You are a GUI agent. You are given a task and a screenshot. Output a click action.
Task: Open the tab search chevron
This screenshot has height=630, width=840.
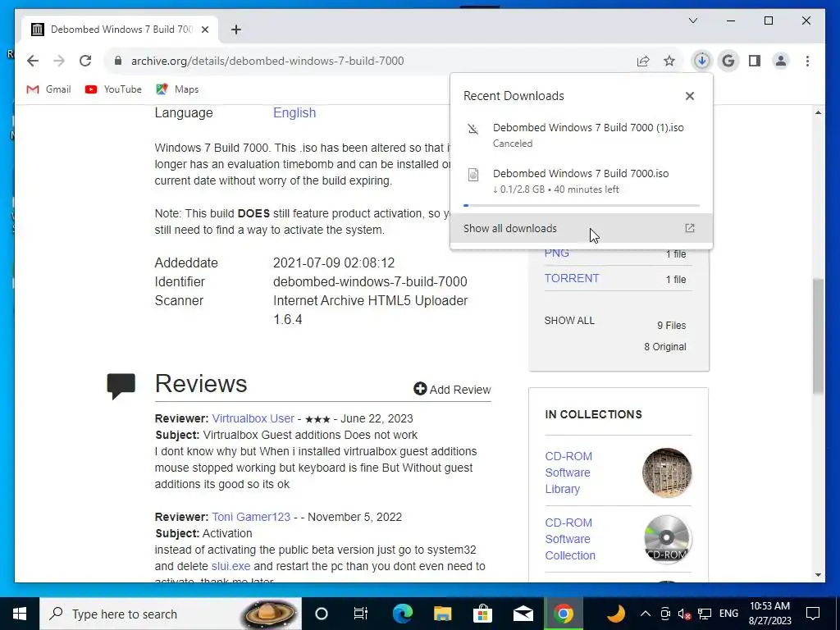tap(692, 21)
